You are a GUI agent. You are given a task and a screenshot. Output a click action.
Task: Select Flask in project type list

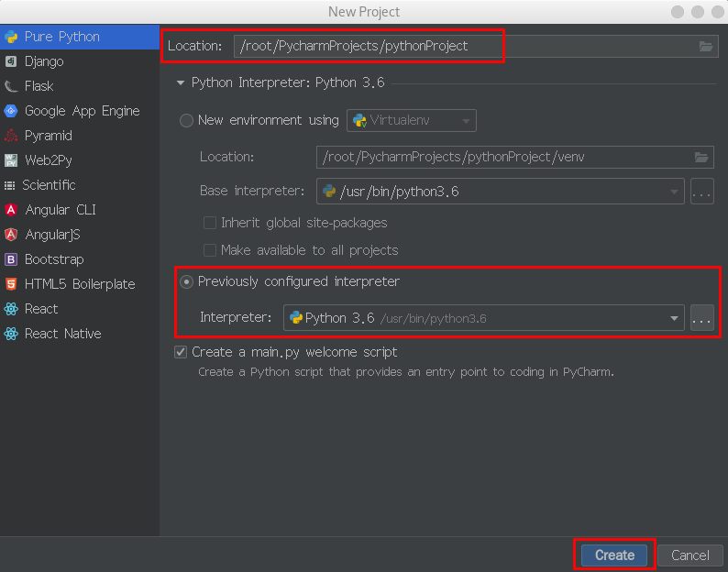tap(39, 86)
